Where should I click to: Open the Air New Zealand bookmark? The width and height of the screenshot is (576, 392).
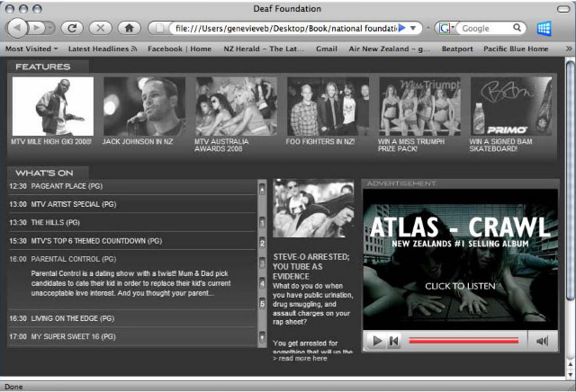tap(390, 49)
